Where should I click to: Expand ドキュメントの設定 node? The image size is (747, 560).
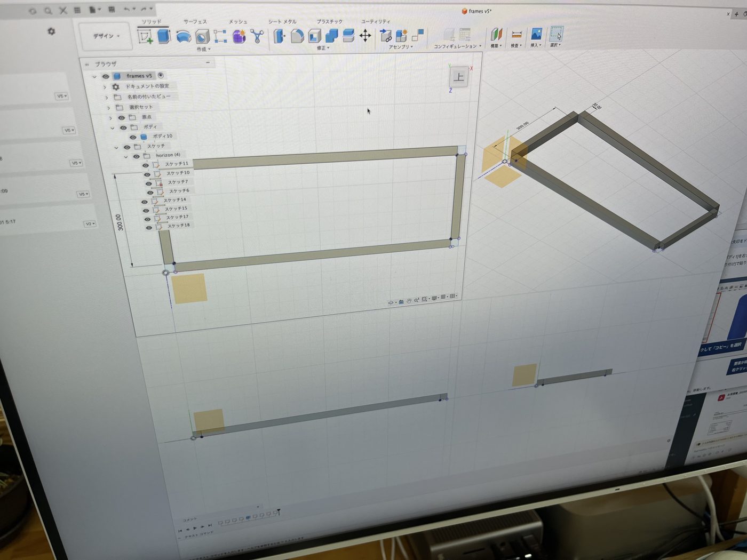(104, 87)
